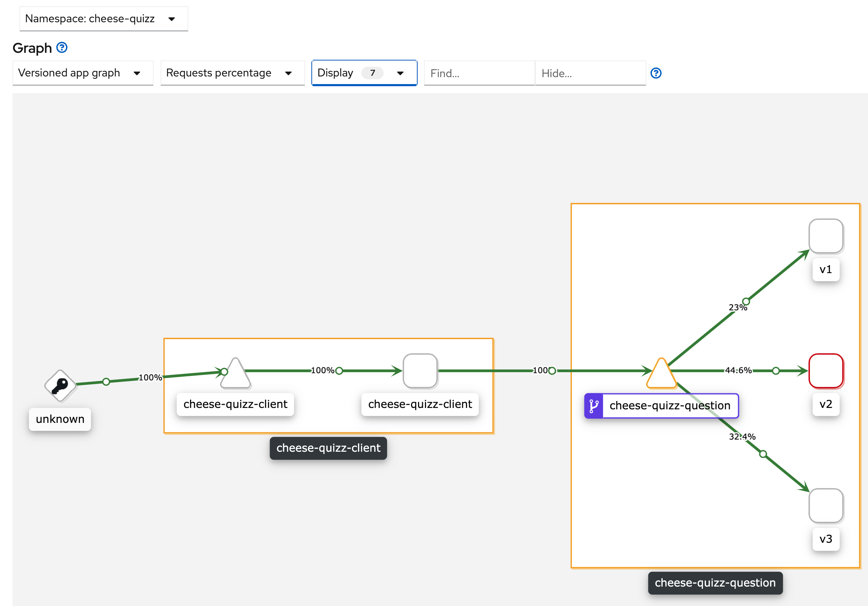868x606 pixels.
Task: Click the virtual service branch icon badge
Action: coord(593,406)
